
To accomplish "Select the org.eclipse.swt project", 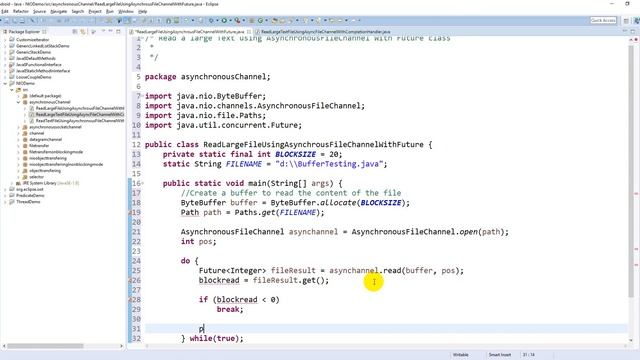I will coord(29,189).
